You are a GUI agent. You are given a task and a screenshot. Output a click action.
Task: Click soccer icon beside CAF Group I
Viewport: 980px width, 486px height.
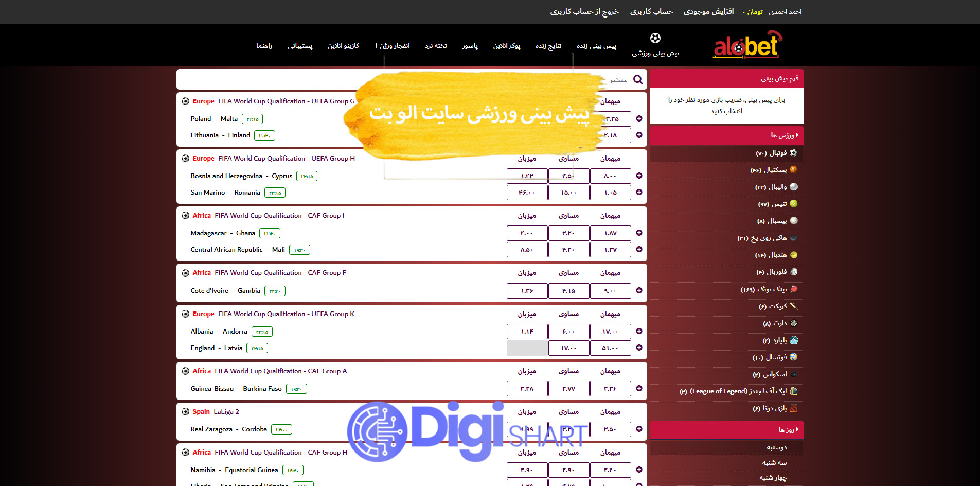[185, 216]
